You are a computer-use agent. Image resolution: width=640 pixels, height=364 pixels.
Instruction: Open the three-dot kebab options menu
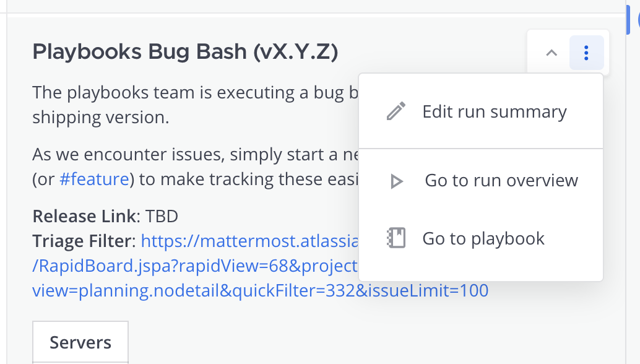click(586, 53)
